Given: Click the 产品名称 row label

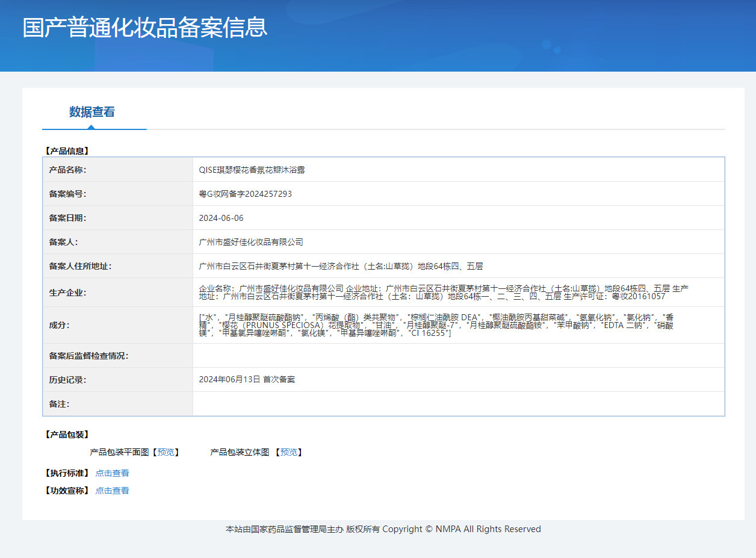Looking at the screenshot, I should (x=67, y=170).
